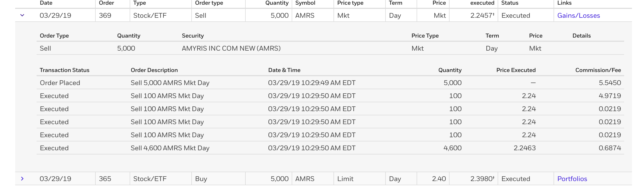Click the Order Placed transaction status

(x=60, y=83)
